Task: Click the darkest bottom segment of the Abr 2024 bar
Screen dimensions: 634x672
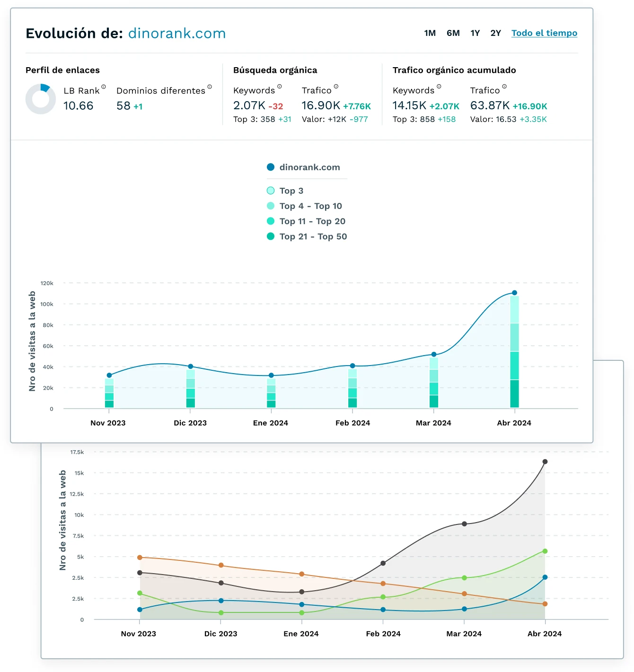Action: [514, 393]
